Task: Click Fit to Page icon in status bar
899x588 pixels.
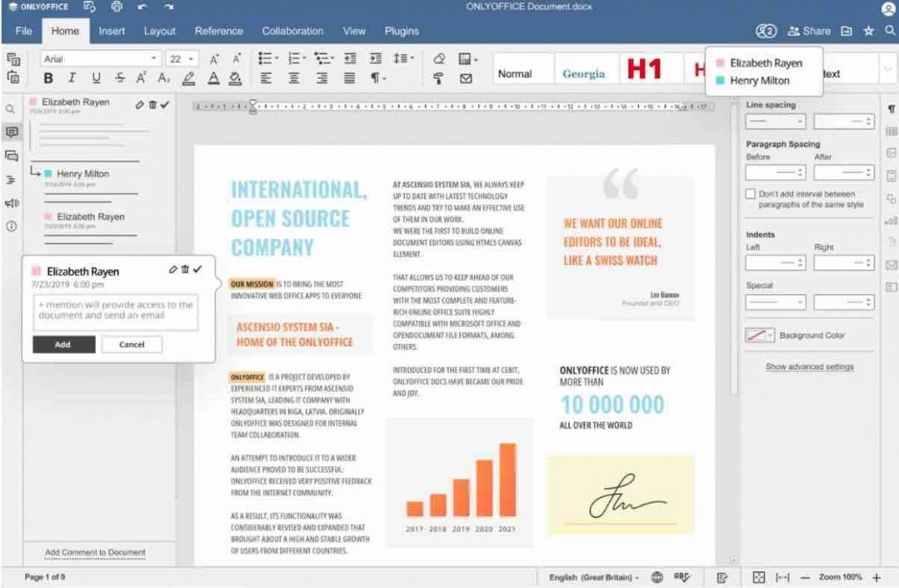Action: pyautogui.click(x=759, y=577)
